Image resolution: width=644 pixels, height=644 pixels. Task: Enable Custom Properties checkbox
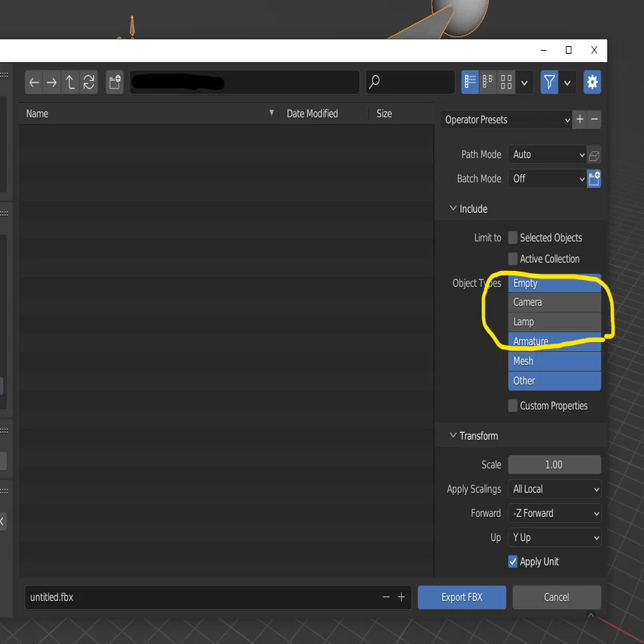tap(512, 406)
